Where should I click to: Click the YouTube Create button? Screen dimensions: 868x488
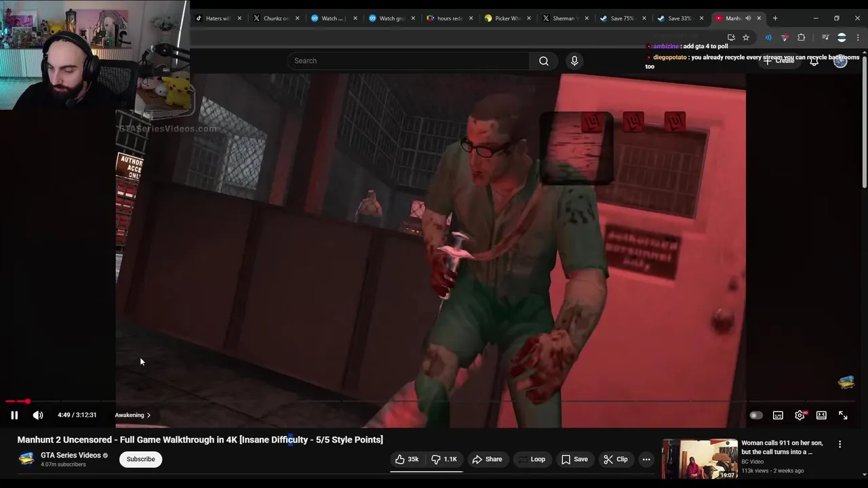coord(778,61)
